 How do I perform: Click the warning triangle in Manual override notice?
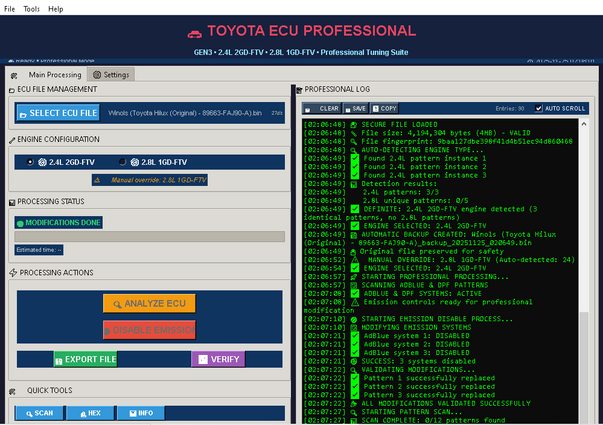coord(97,180)
